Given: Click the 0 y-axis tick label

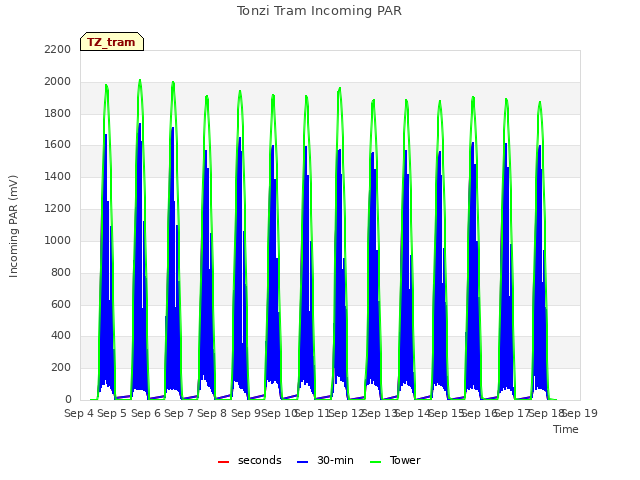Looking at the screenshot, I should click(68, 399).
